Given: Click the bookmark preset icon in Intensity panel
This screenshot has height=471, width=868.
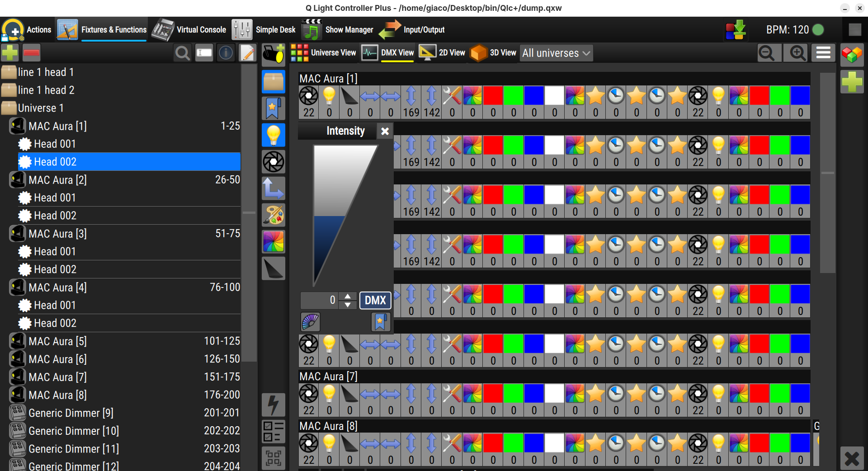Looking at the screenshot, I should tap(381, 322).
